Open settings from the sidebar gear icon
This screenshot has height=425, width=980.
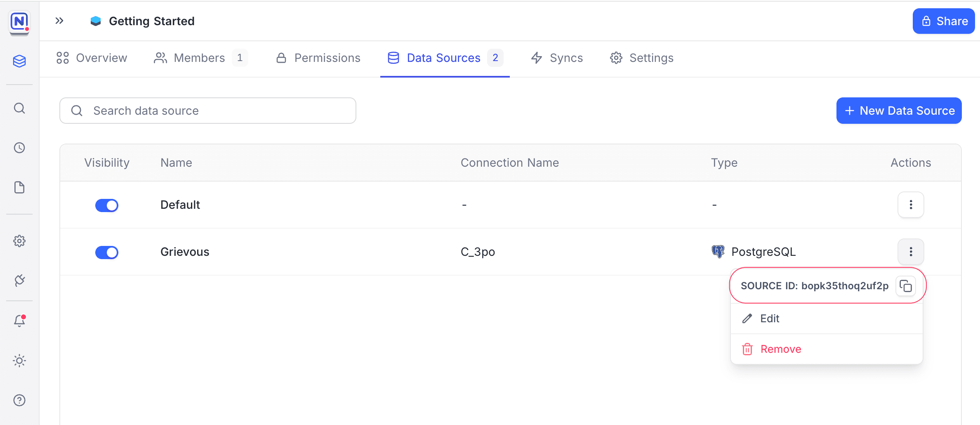coord(19,241)
